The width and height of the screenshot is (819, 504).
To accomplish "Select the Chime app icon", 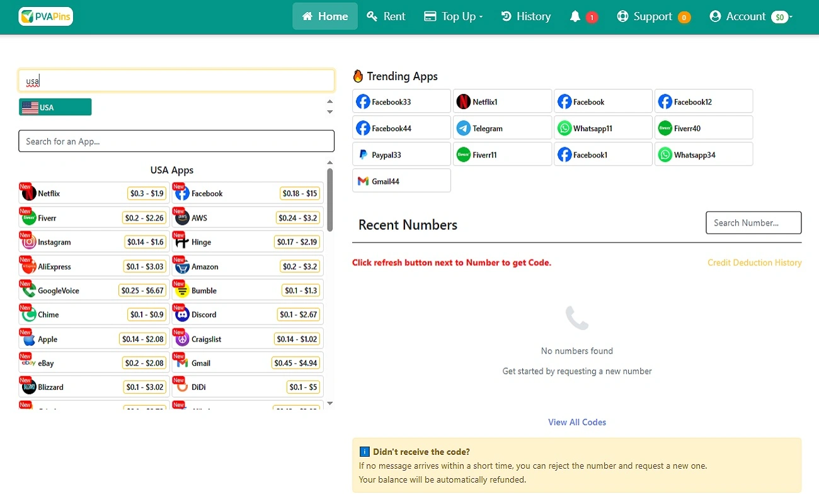I will pyautogui.click(x=29, y=314).
